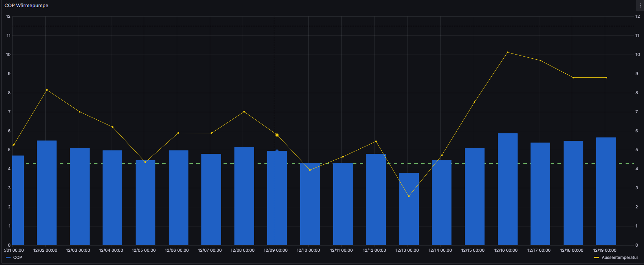This screenshot has height=265, width=644.
Task: Click the COP bar for 12/02
Action: (47, 193)
